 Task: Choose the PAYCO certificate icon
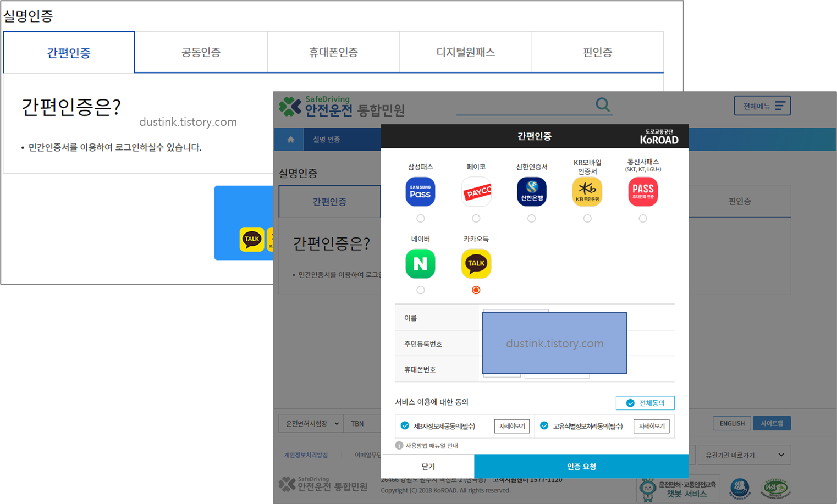pos(476,192)
